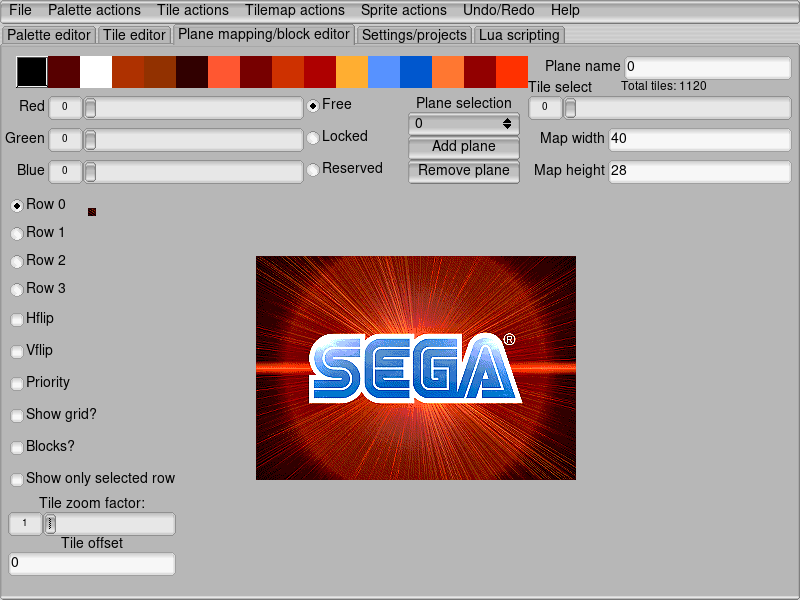800x600 pixels.
Task: Click the Add plane button
Action: (464, 147)
